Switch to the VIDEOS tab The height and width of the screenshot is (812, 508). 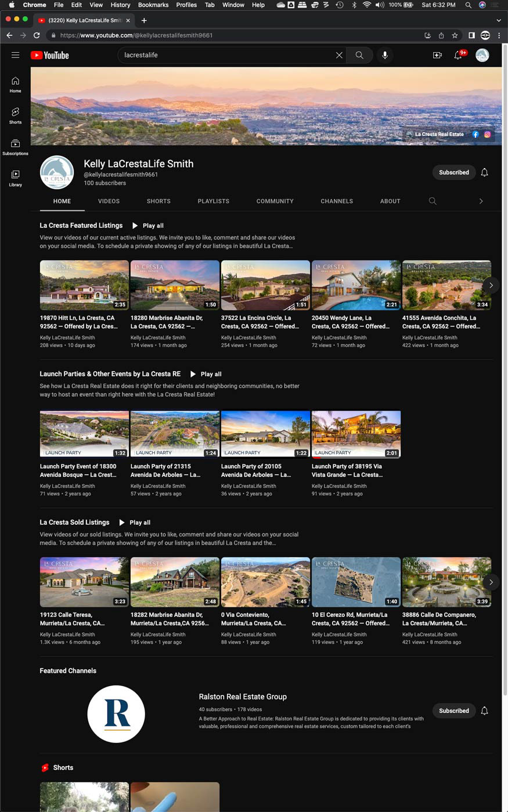[x=109, y=201]
